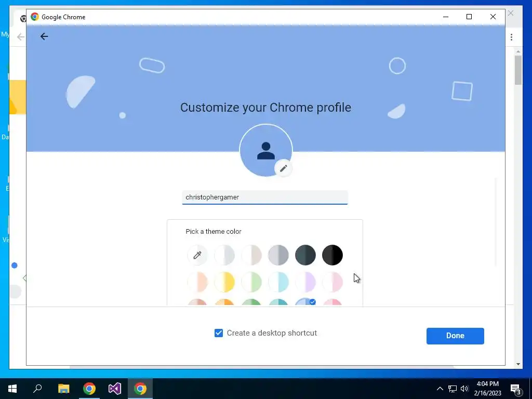Select the warm beige theme color

pos(251,255)
